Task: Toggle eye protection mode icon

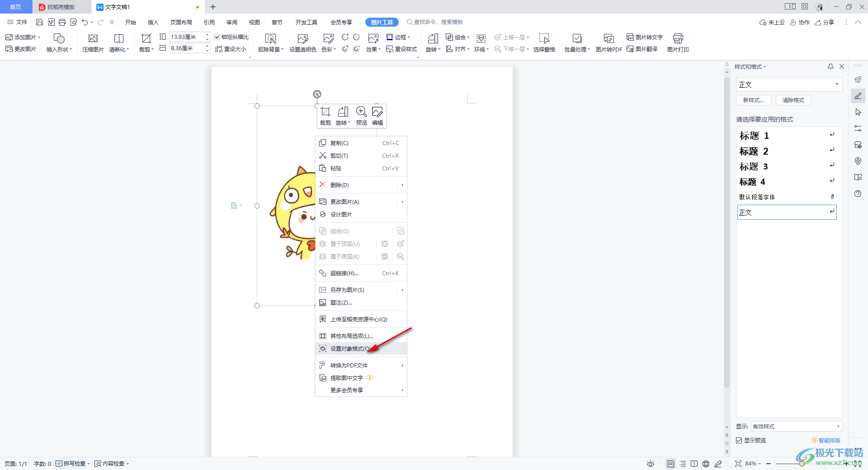Action: [x=651, y=464]
